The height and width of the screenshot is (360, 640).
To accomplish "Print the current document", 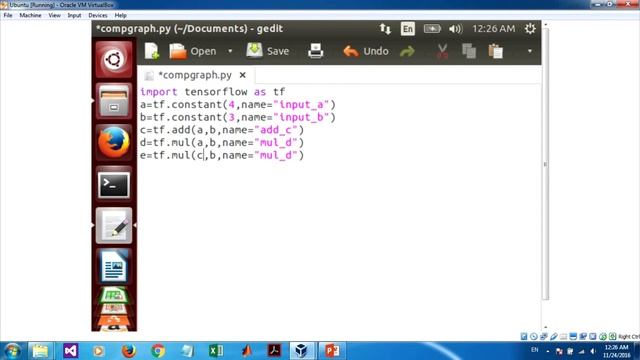I will (316, 51).
